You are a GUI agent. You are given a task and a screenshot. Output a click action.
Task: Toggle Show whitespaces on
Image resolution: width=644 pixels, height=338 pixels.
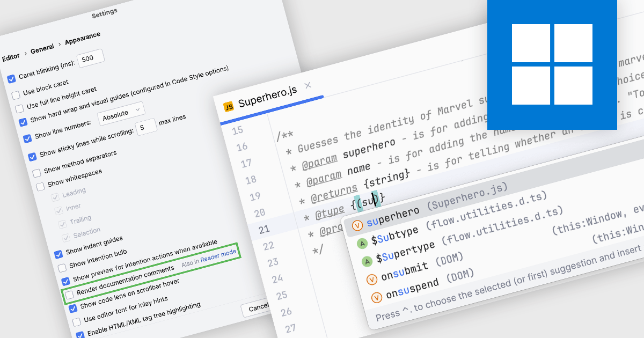(36, 172)
